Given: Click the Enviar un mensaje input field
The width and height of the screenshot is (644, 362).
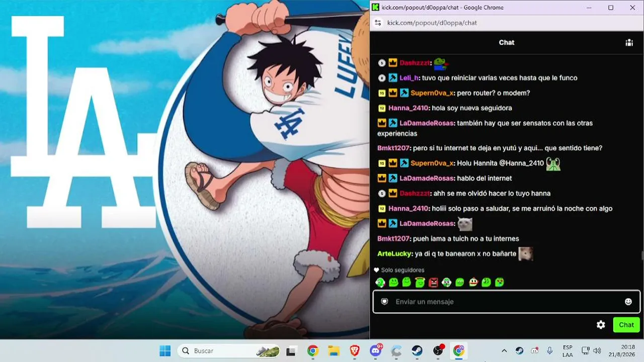Looking at the screenshot, I should pyautogui.click(x=507, y=302).
